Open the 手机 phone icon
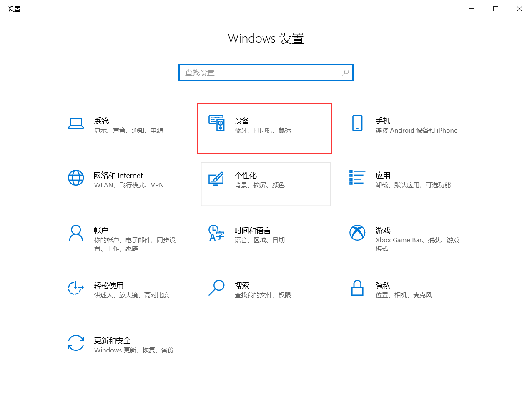The height and width of the screenshot is (405, 532). [x=357, y=123]
